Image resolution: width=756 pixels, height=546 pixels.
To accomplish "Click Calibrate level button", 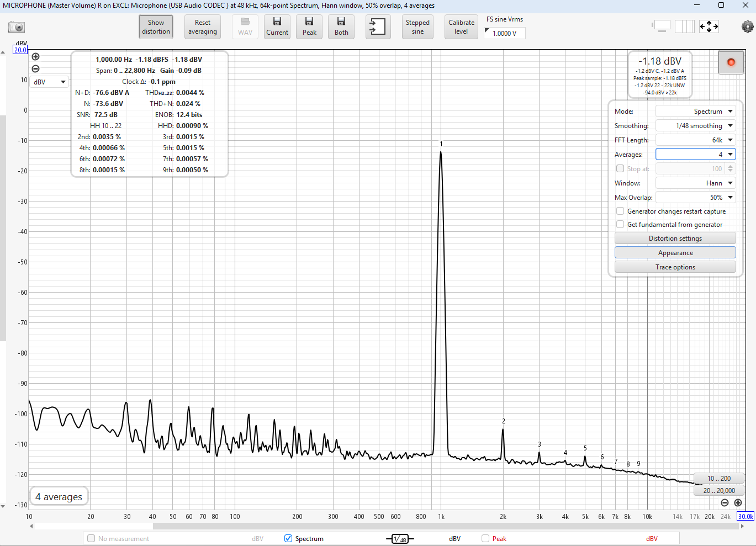I will 461,26.
